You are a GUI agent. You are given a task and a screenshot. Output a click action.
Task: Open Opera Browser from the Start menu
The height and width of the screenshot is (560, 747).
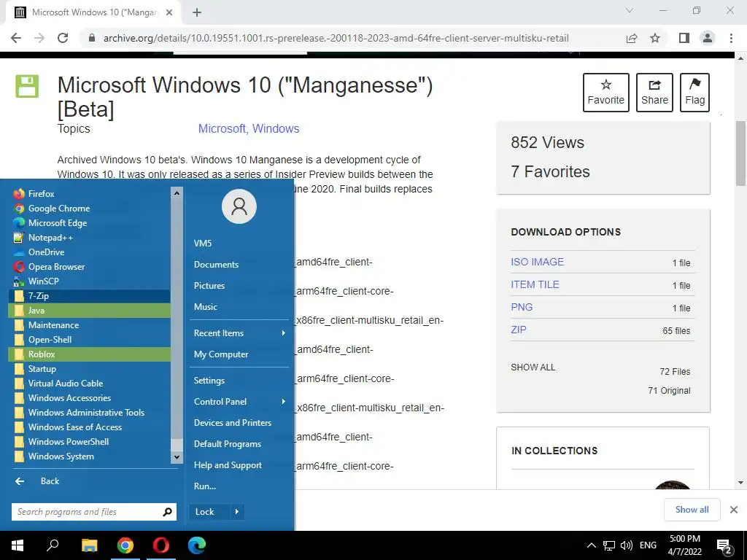click(x=90, y=267)
